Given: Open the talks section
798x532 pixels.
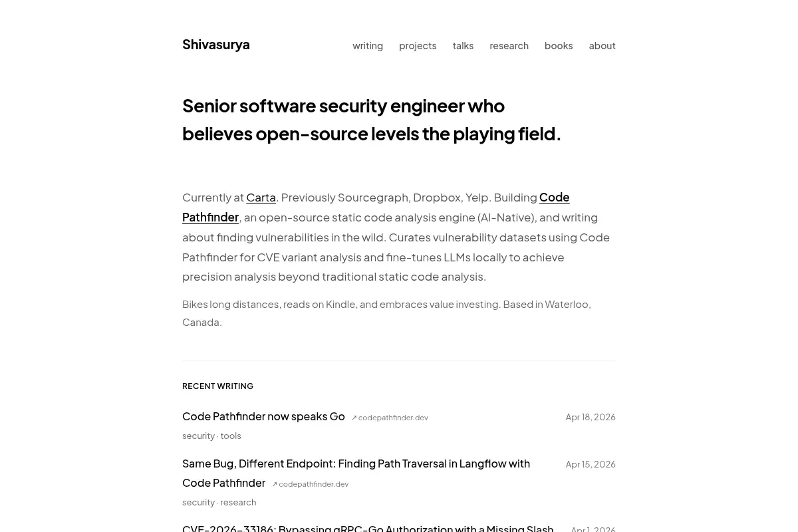Looking at the screenshot, I should tap(463, 46).
